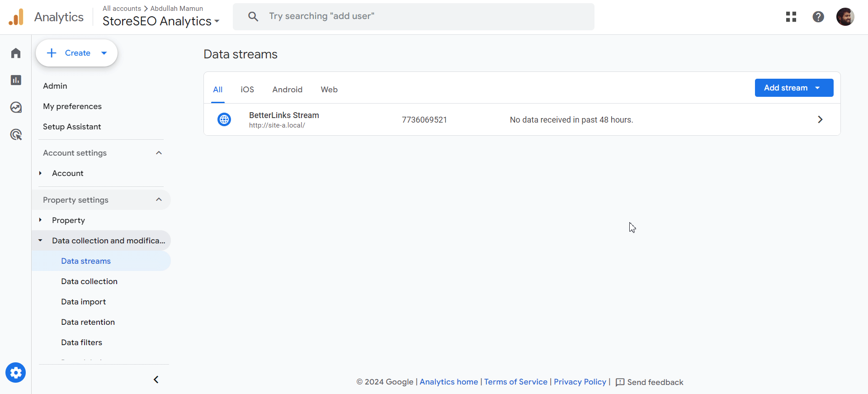Click the BetterLinks Stream name

284,115
